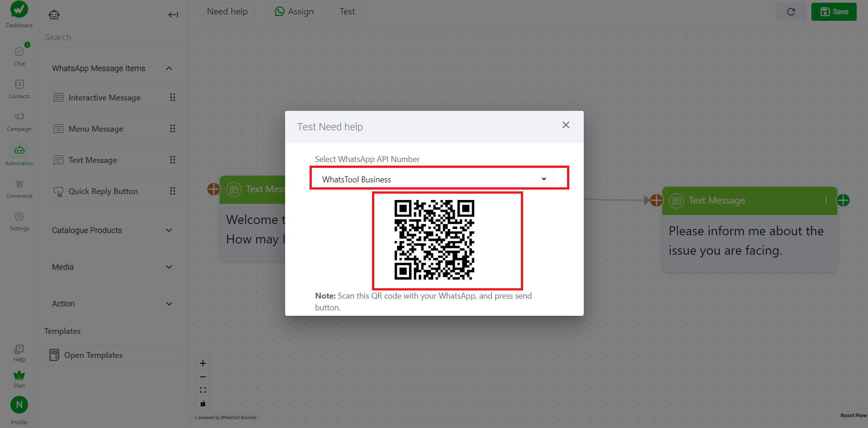Collapse the items panel with arrow icon

click(173, 15)
